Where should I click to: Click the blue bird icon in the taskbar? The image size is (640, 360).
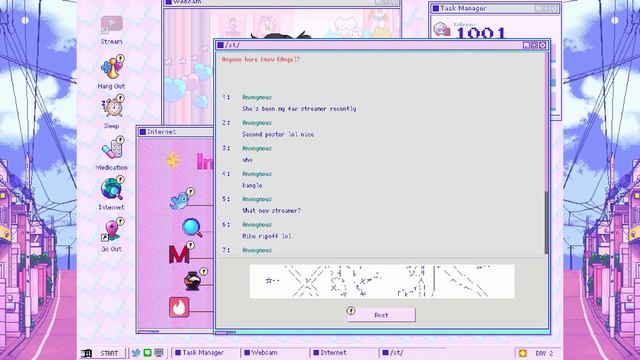[136, 353]
